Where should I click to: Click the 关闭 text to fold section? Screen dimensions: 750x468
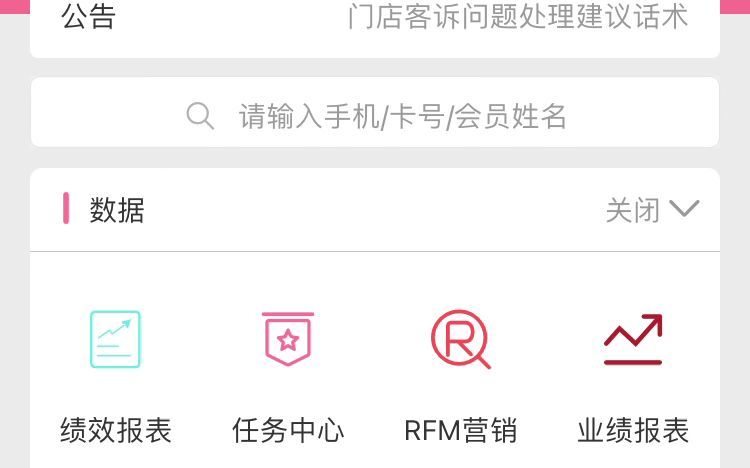tap(633, 210)
